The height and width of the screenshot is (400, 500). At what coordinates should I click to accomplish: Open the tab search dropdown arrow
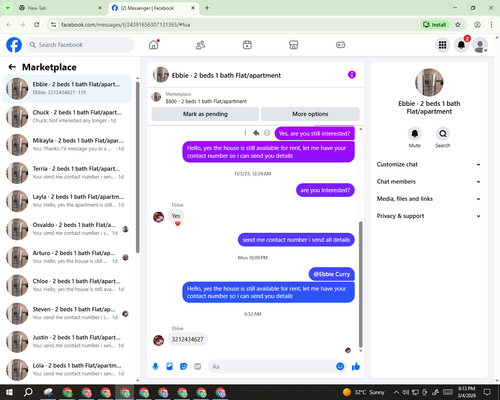click(8, 8)
